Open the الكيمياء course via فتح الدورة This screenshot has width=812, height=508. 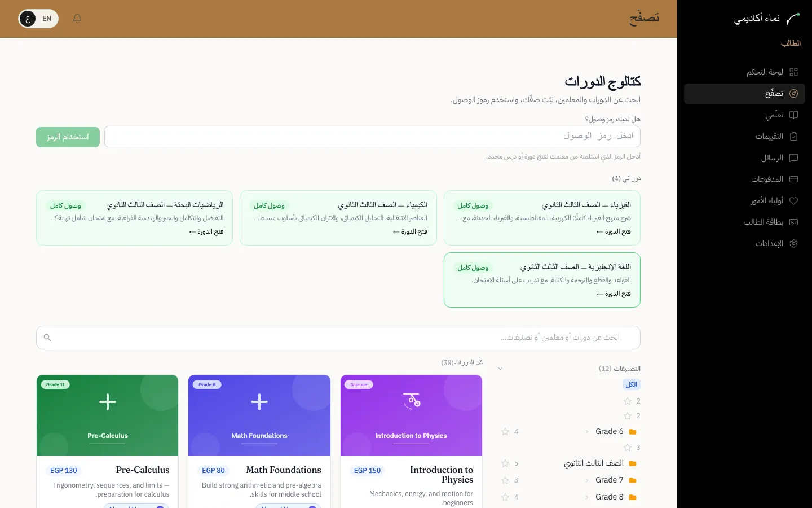click(410, 232)
